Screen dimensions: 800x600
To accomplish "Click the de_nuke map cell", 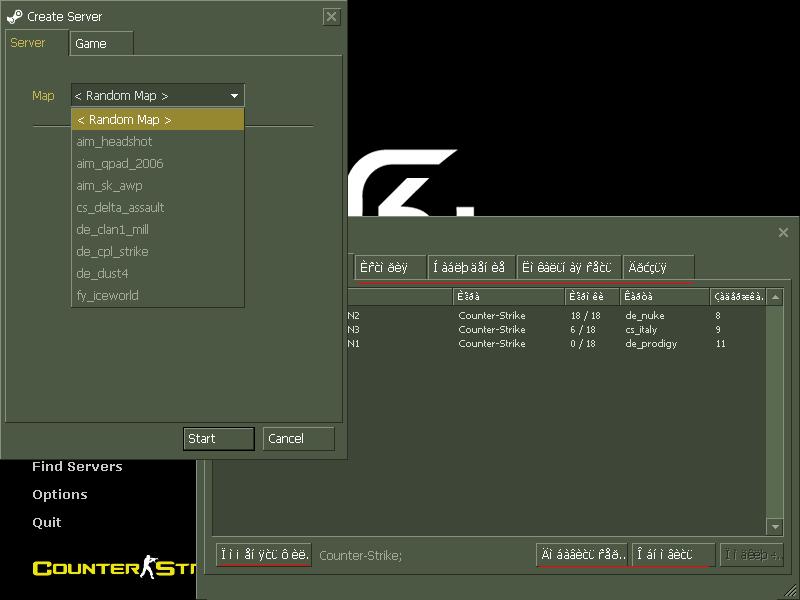I will click(x=644, y=316).
